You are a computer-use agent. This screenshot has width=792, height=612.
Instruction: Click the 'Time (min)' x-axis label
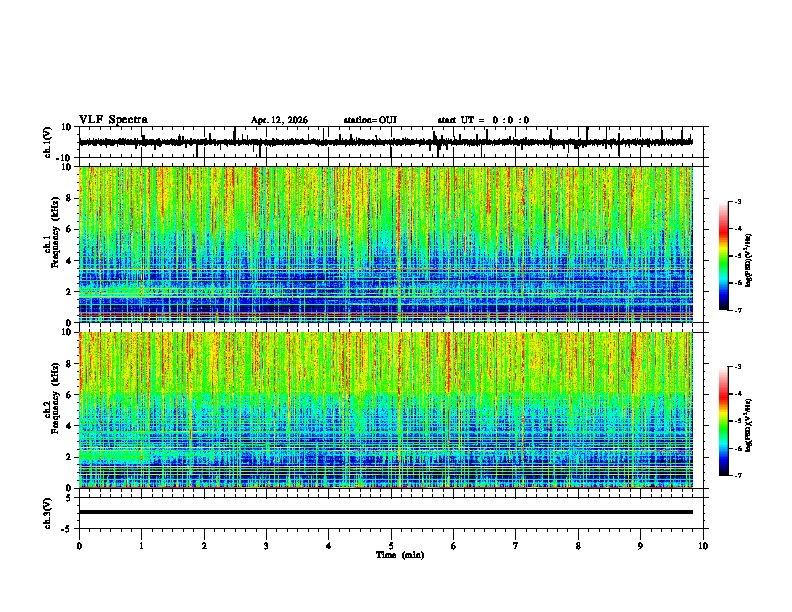tap(400, 555)
